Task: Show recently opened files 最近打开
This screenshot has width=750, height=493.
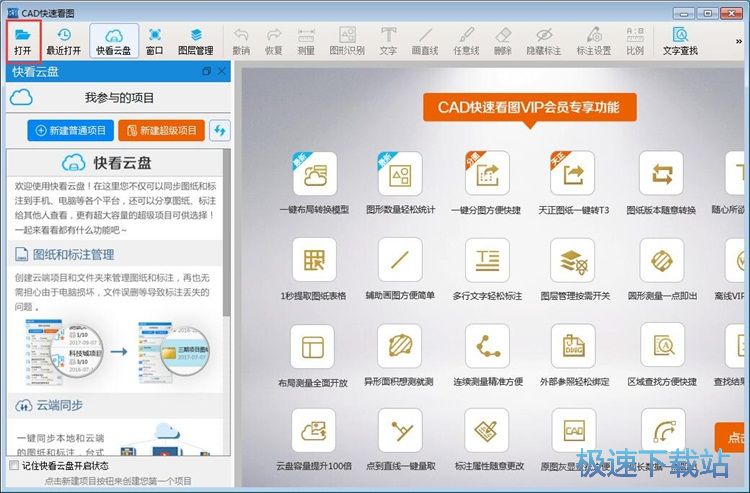Action: click(64, 41)
